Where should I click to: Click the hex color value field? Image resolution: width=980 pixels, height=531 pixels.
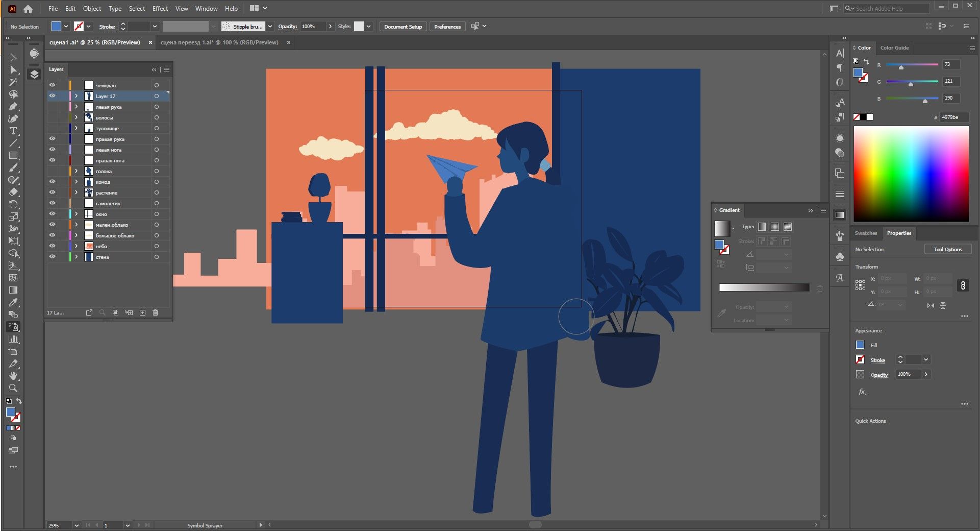click(953, 117)
